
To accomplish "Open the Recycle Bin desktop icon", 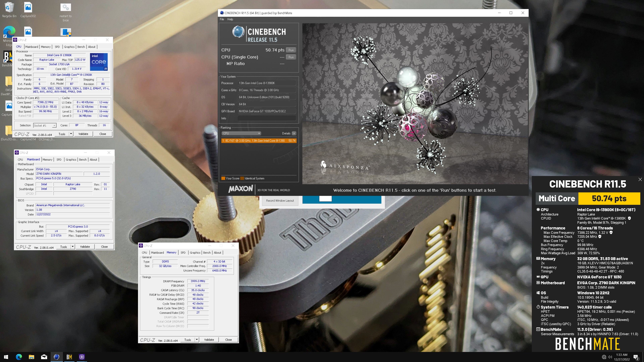I will click(9, 10).
